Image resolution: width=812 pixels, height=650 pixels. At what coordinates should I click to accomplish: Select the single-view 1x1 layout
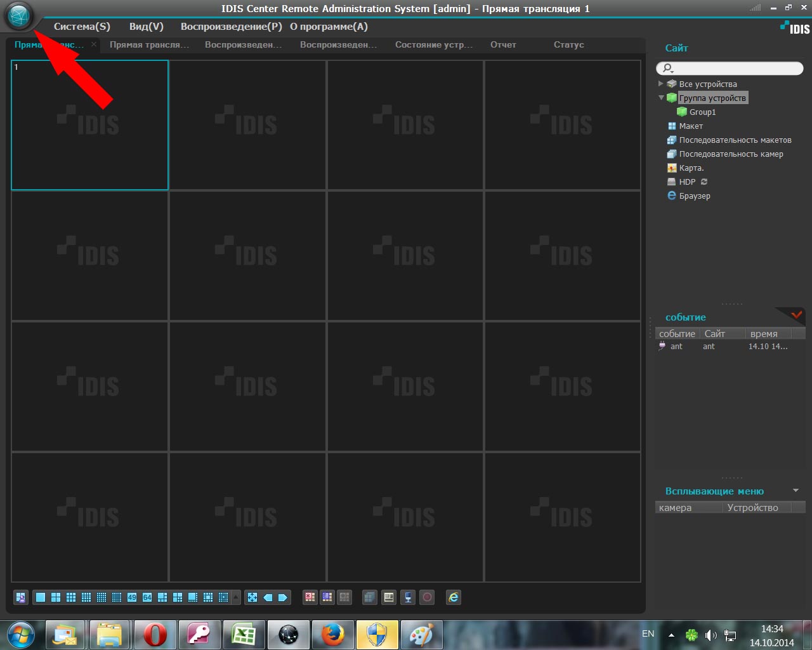(41, 597)
